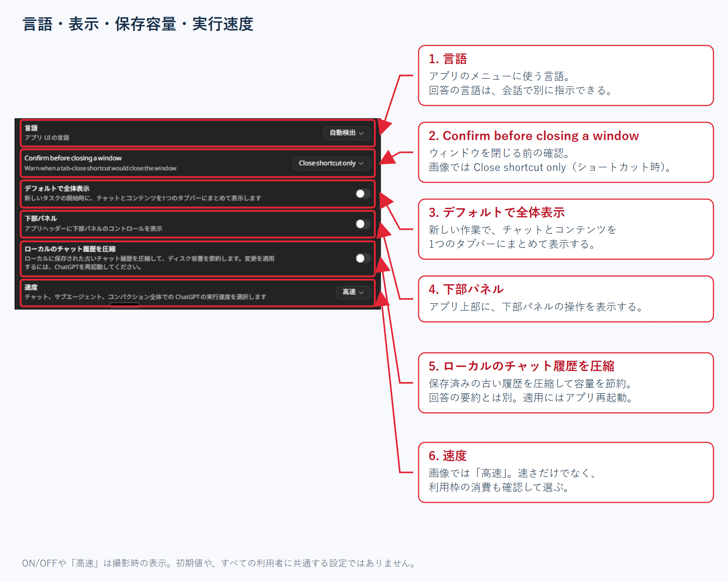Click annotation heading 6. 速度

coord(448,456)
